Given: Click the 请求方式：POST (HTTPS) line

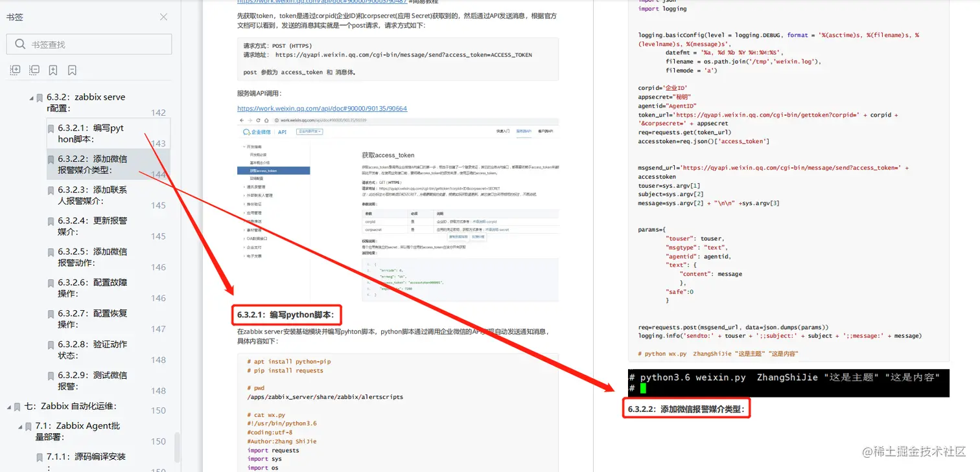Looking at the screenshot, I should (277, 46).
